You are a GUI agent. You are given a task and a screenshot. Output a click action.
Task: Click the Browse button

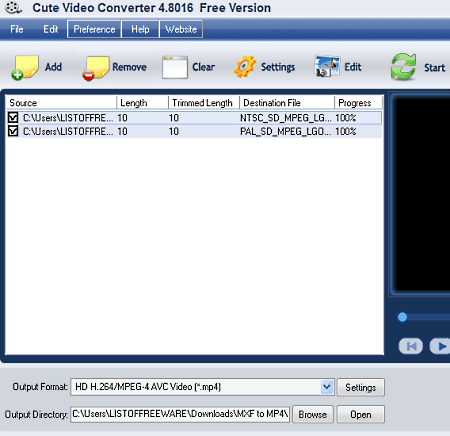tap(313, 414)
